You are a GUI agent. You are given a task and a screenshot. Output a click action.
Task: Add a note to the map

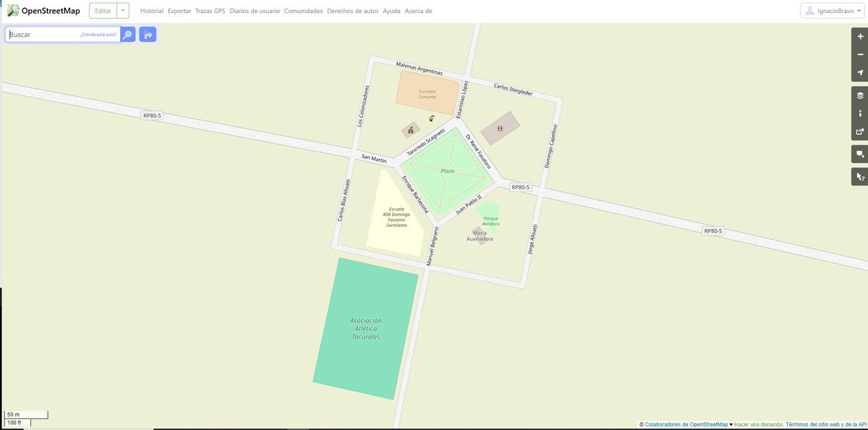859,154
